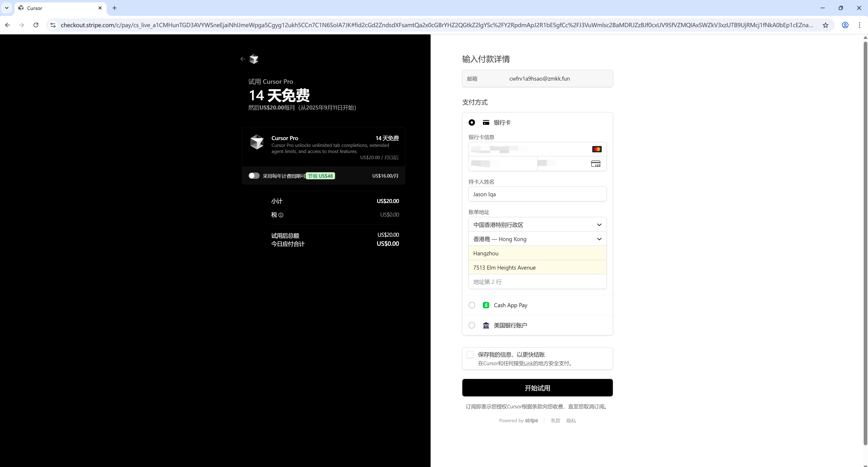Viewport: 868px width, 467px height.
Task: Click the Link word in save info text
Action: click(x=528, y=364)
